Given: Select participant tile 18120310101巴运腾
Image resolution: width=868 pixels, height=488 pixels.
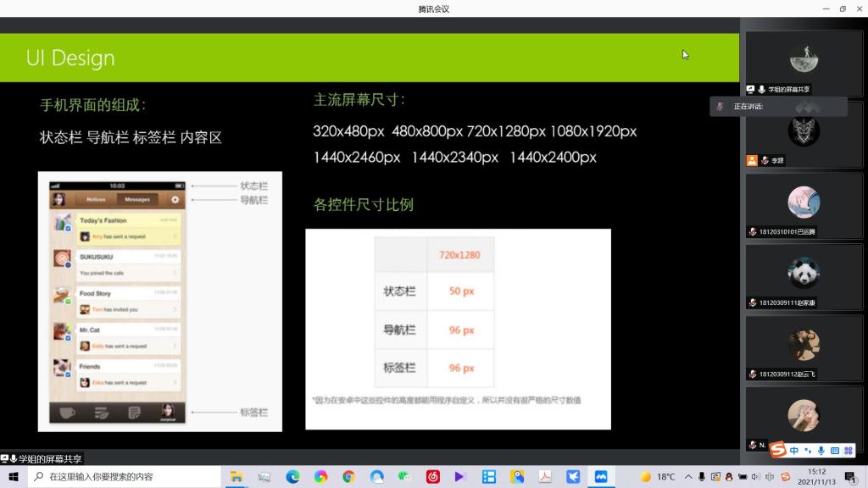Looking at the screenshot, I should pyautogui.click(x=804, y=206).
